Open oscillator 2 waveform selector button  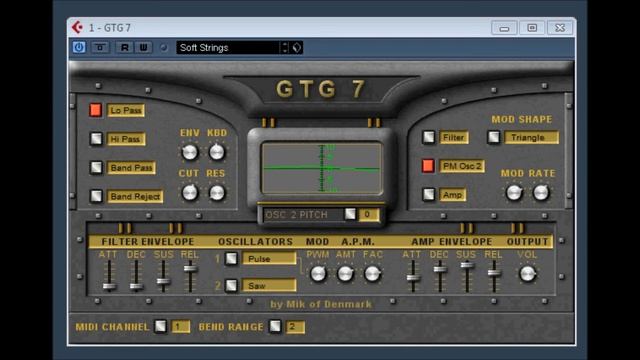pyautogui.click(x=231, y=285)
